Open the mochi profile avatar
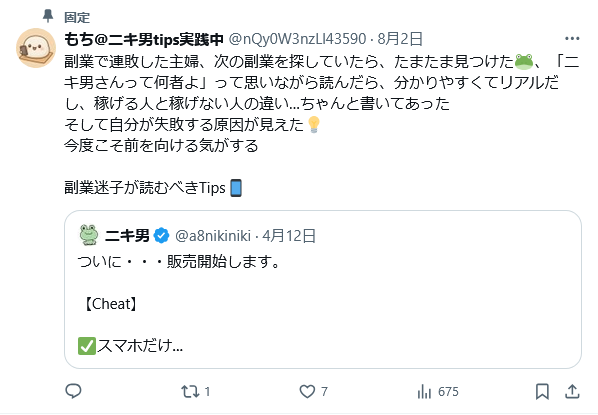The image size is (598, 415). click(36, 48)
